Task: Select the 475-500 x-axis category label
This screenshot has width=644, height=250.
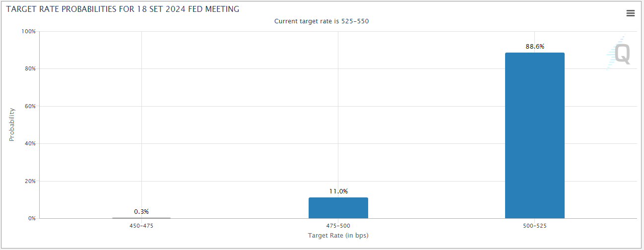Action: click(x=338, y=226)
